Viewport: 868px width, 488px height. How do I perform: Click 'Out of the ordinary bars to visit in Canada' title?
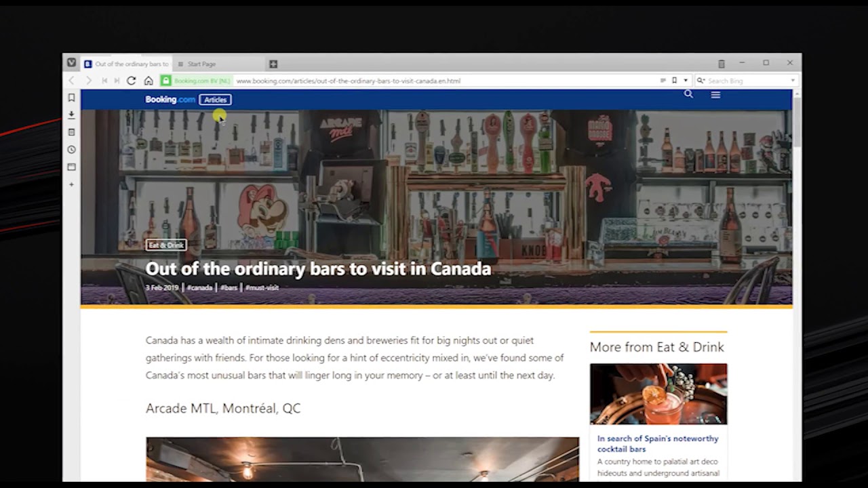click(x=318, y=268)
